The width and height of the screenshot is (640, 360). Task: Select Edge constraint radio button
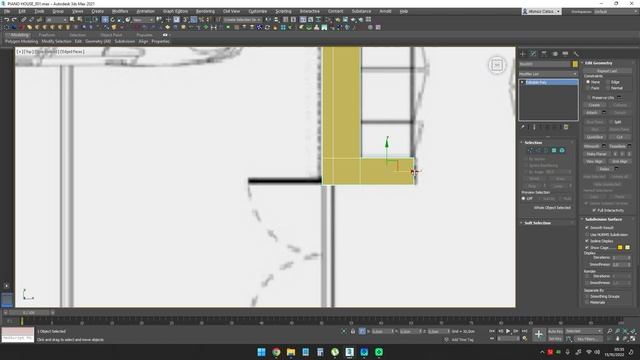[x=608, y=82]
